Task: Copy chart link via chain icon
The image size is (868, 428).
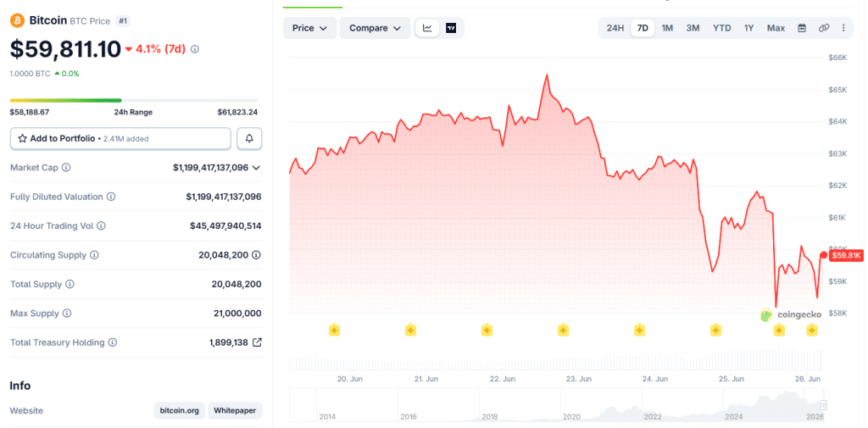Action: (x=824, y=28)
